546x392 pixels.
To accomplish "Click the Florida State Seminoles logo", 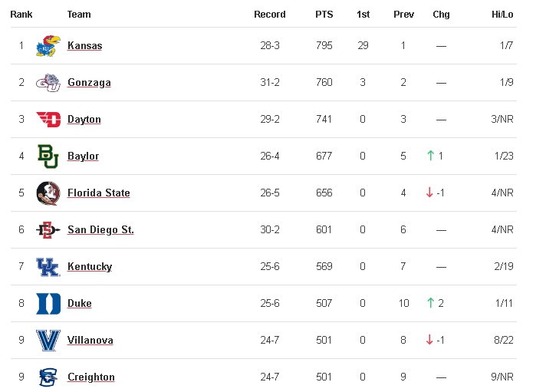I will pos(48,193).
